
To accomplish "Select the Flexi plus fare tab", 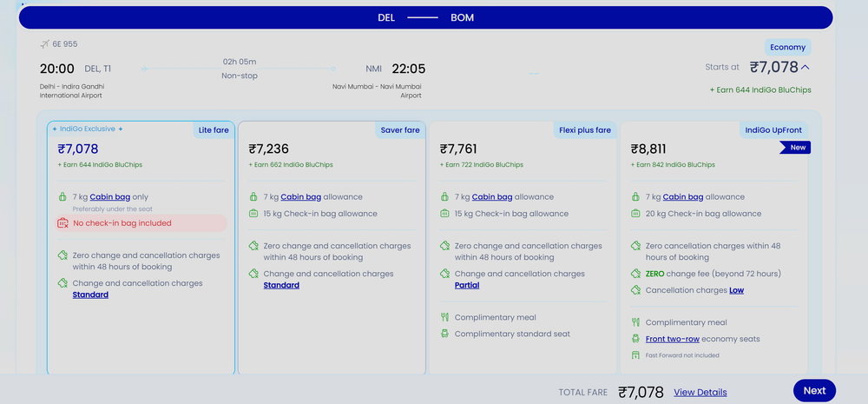I will click(585, 130).
